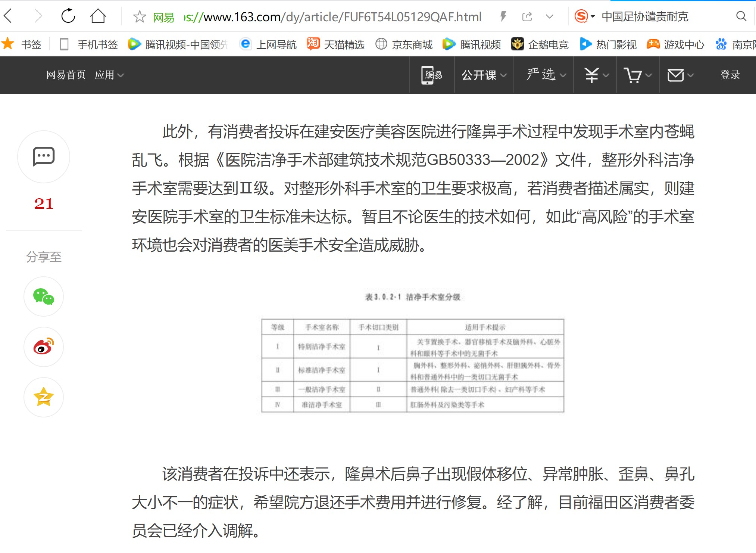Open the mail envelope icon menu
Image resolution: width=756 pixels, height=553 pixels.
coord(681,75)
